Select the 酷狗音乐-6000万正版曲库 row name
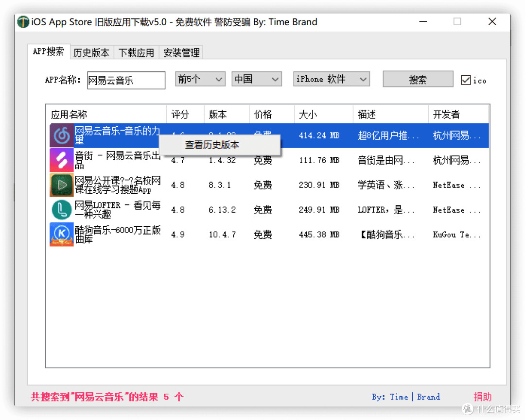 118,235
